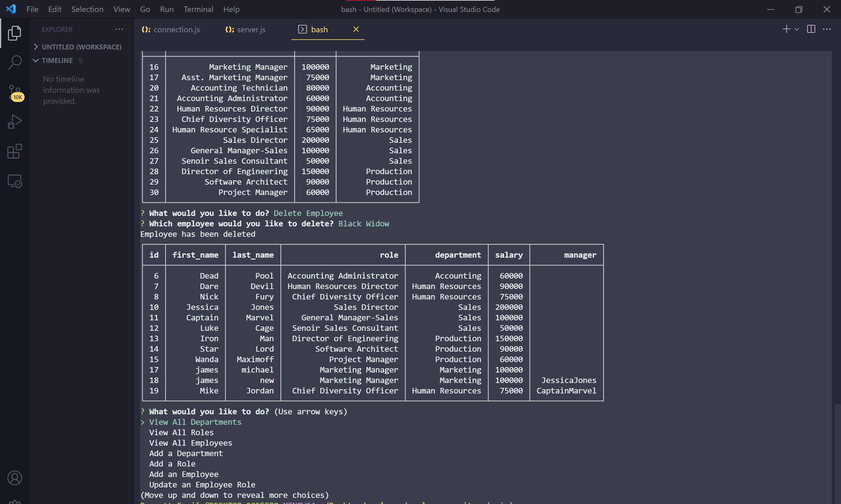Click 'JessicaJones' manager cell
841x504 pixels.
coord(569,380)
